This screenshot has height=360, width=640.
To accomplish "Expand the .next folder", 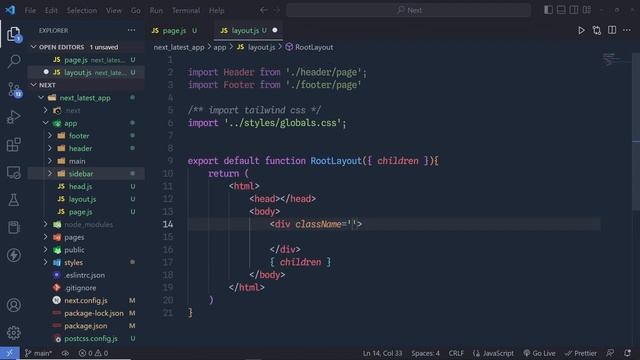I will coord(46,110).
